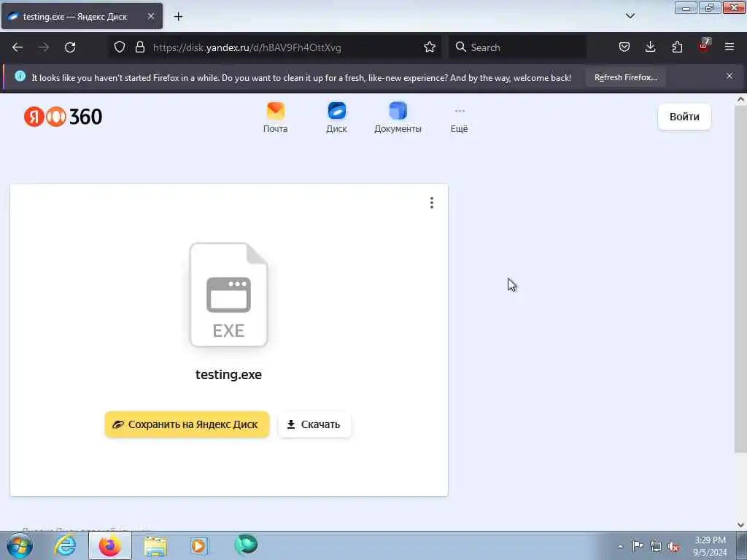The image size is (747, 560).
Task: Open the Firefox hamburger menu
Action: (729, 47)
